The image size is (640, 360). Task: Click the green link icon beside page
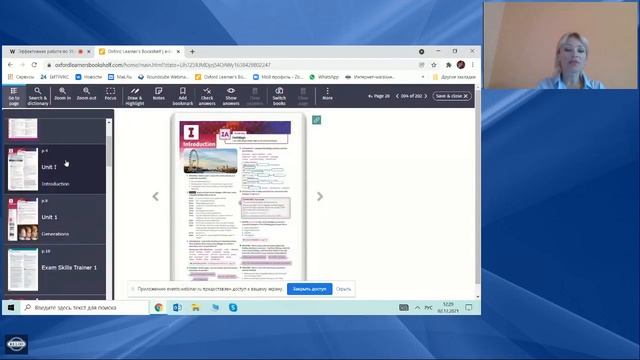(x=316, y=120)
